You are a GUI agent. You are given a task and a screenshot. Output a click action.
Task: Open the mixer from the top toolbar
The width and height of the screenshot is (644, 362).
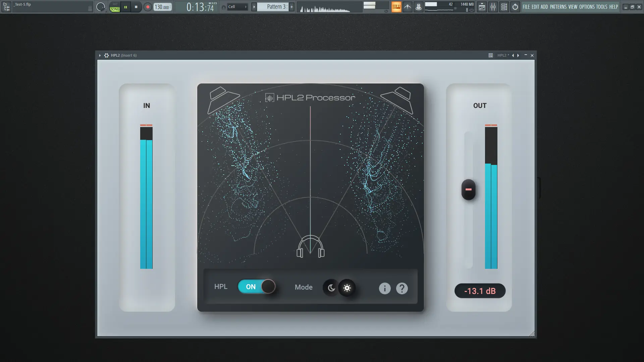click(x=493, y=7)
